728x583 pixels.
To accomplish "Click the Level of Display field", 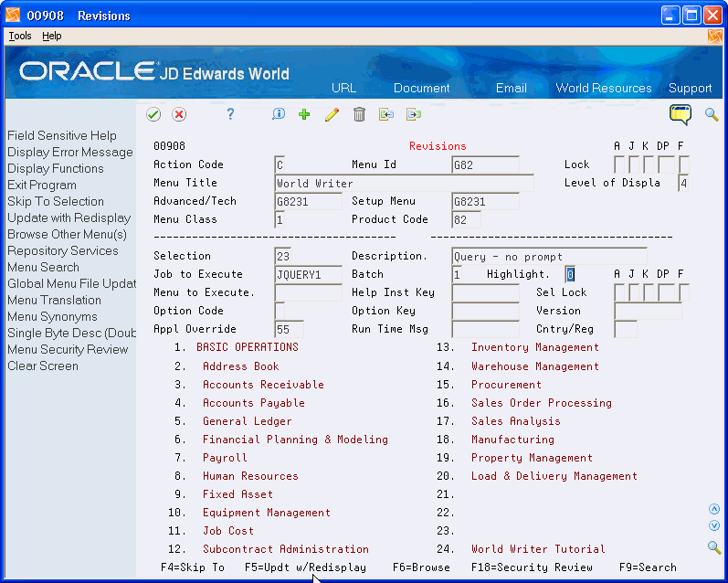I will coord(683,183).
